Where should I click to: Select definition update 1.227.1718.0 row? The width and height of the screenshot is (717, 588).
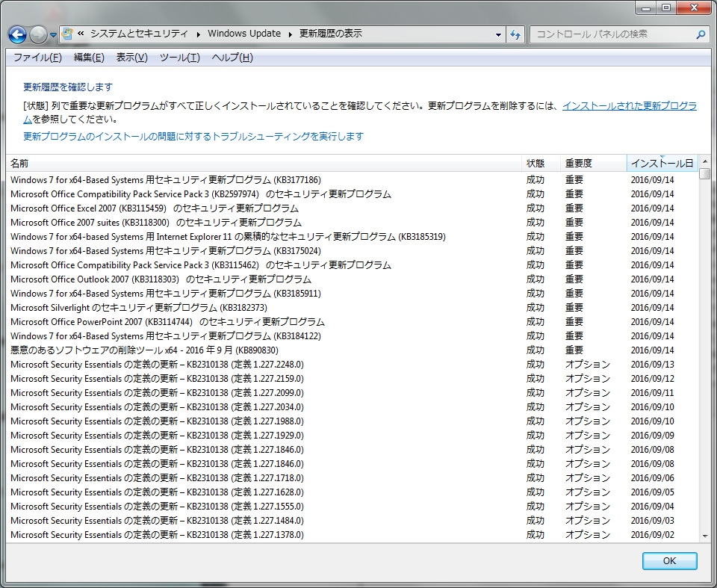(352, 477)
